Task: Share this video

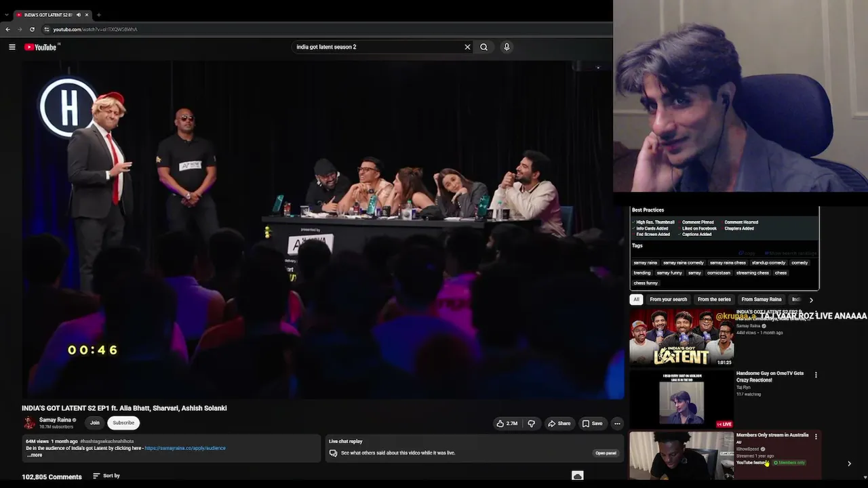Action: pyautogui.click(x=559, y=424)
